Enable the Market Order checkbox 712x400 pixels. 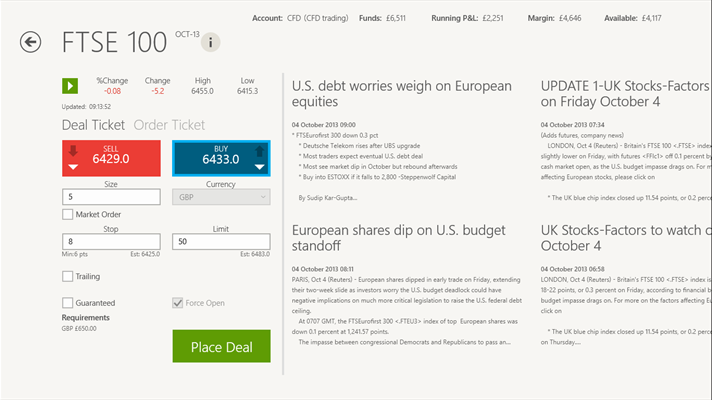point(67,214)
